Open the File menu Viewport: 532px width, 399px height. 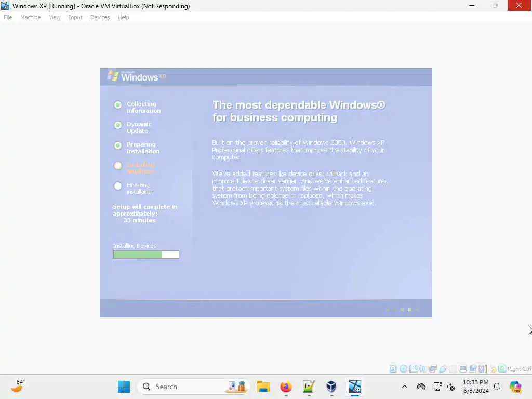point(8,17)
